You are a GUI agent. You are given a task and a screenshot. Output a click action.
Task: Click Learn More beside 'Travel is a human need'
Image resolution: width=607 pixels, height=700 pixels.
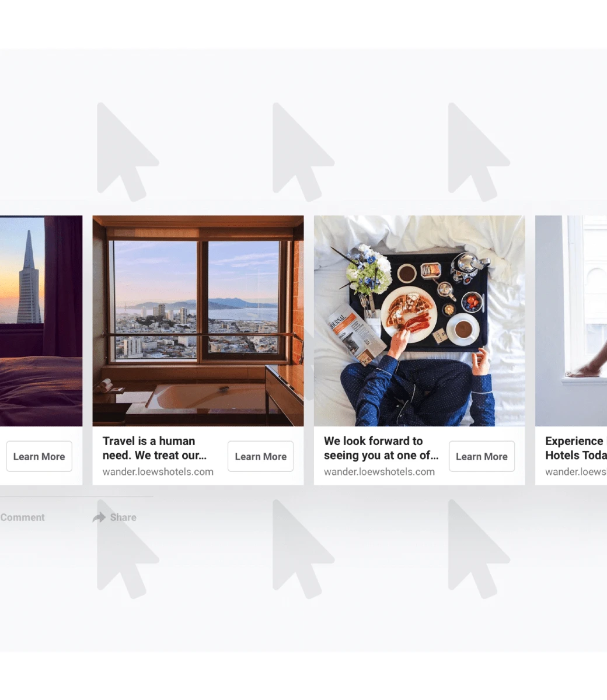[x=260, y=456]
